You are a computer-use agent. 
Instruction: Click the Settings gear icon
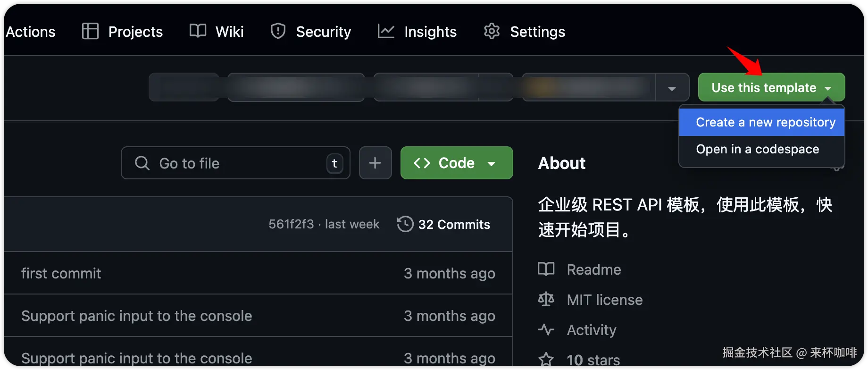tap(492, 31)
